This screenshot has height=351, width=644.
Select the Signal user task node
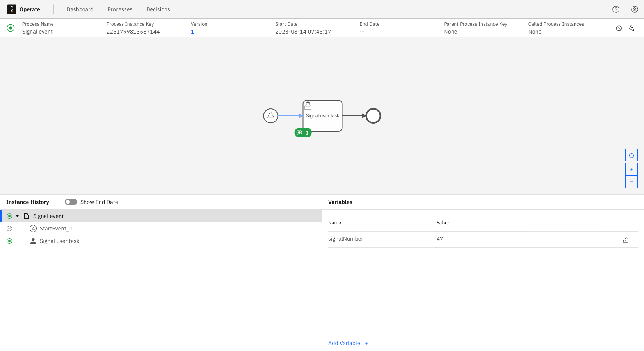pyautogui.click(x=322, y=116)
